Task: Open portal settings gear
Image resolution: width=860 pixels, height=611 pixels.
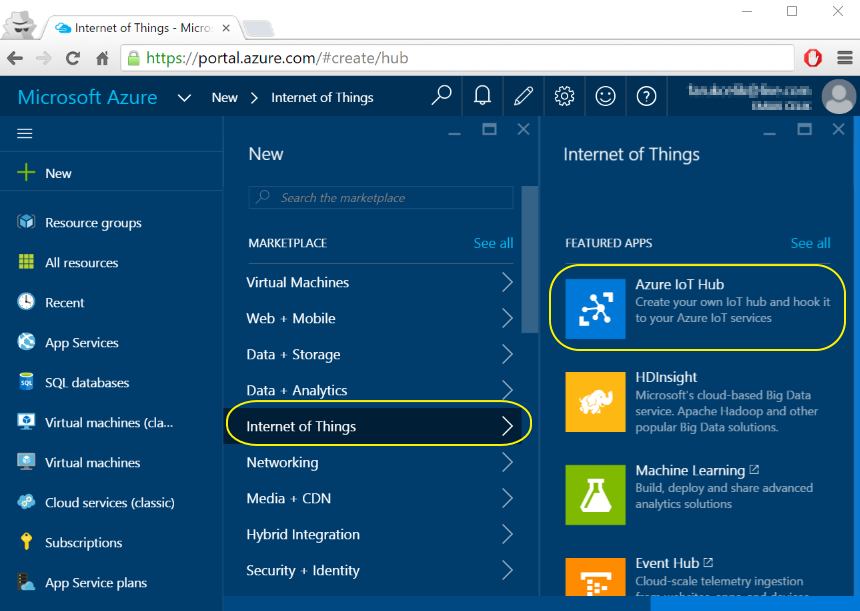Action: point(564,97)
